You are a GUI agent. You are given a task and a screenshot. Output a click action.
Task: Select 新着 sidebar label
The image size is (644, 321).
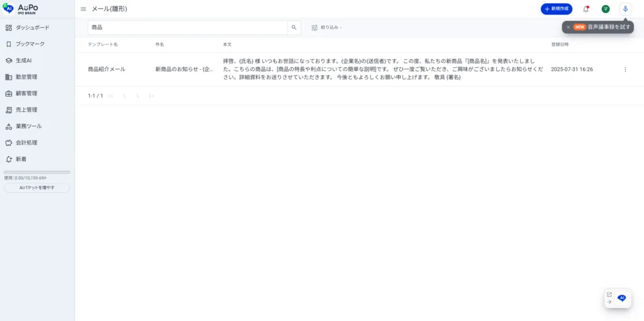[21, 159]
